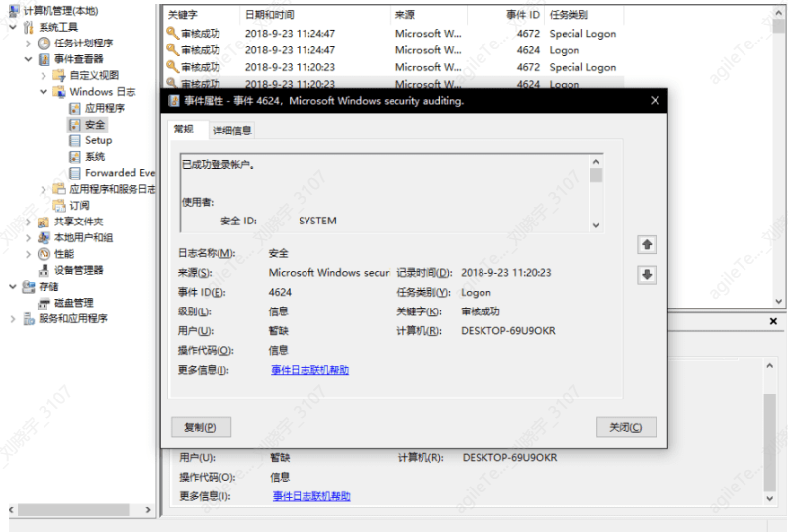Click preview pane scroll down arrow
This screenshot has width=788, height=532.
[x=770, y=498]
